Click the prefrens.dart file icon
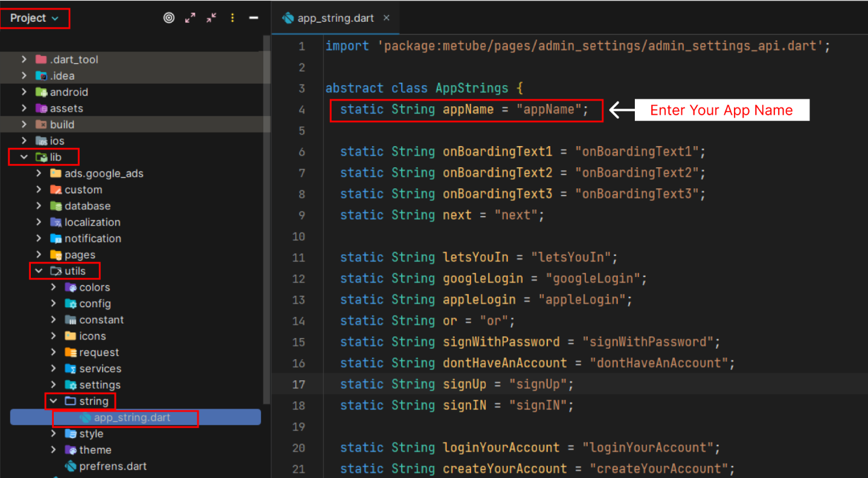The height and width of the screenshot is (478, 868). [x=71, y=467]
